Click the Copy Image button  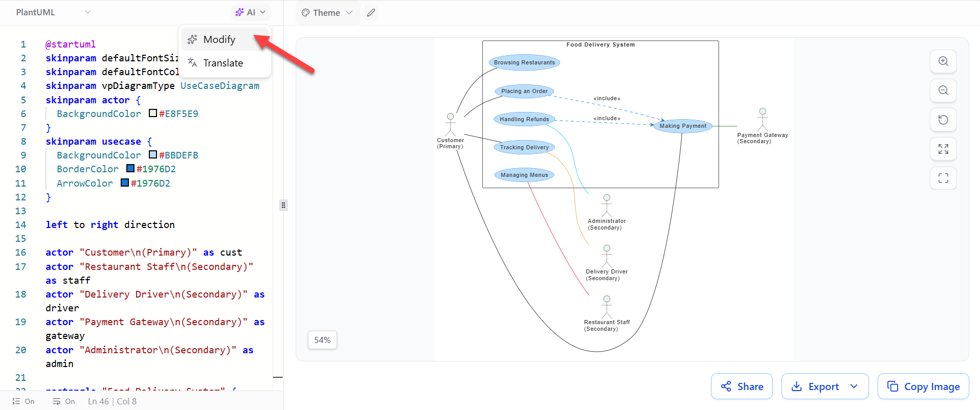pos(923,386)
